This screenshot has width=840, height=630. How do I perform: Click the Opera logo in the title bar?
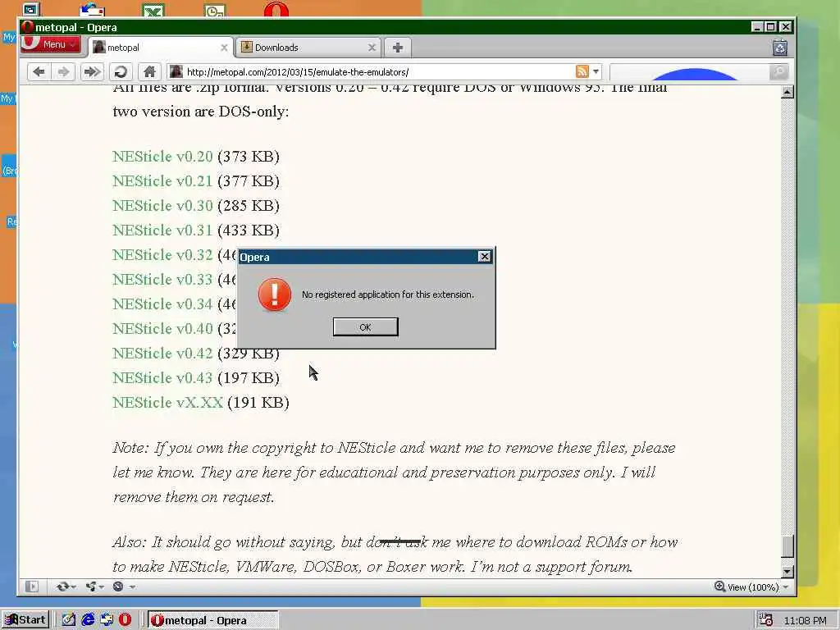click(x=27, y=27)
